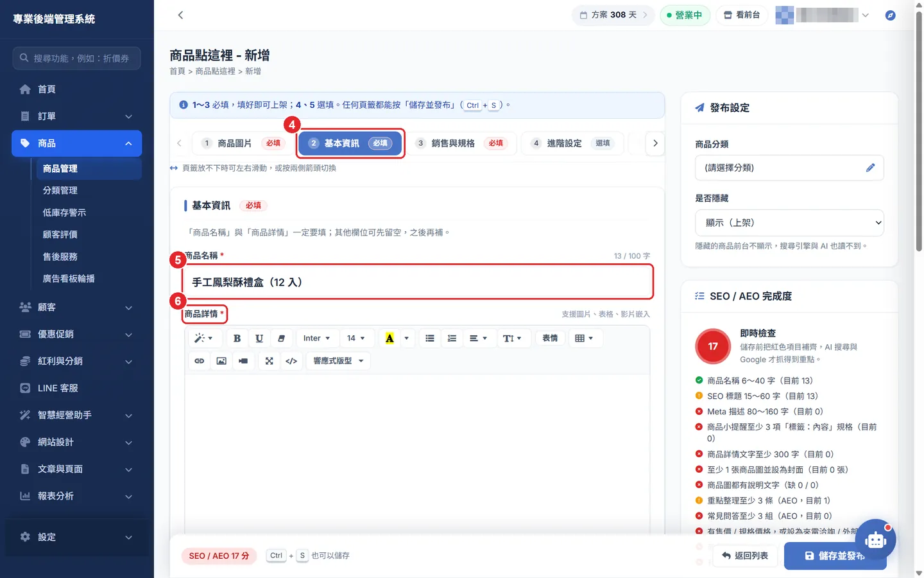Expand the 報表分析 sidebar menu
The width and height of the screenshot is (924, 578).
coord(76,496)
